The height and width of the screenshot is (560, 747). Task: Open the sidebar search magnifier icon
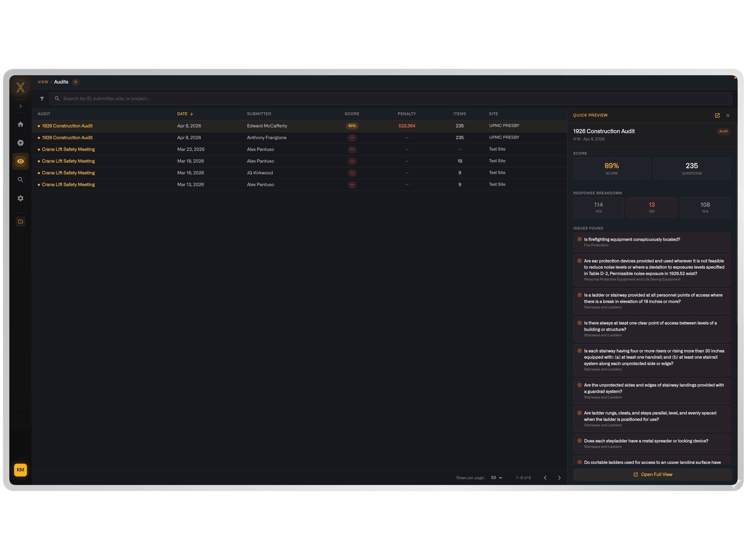pyautogui.click(x=21, y=180)
